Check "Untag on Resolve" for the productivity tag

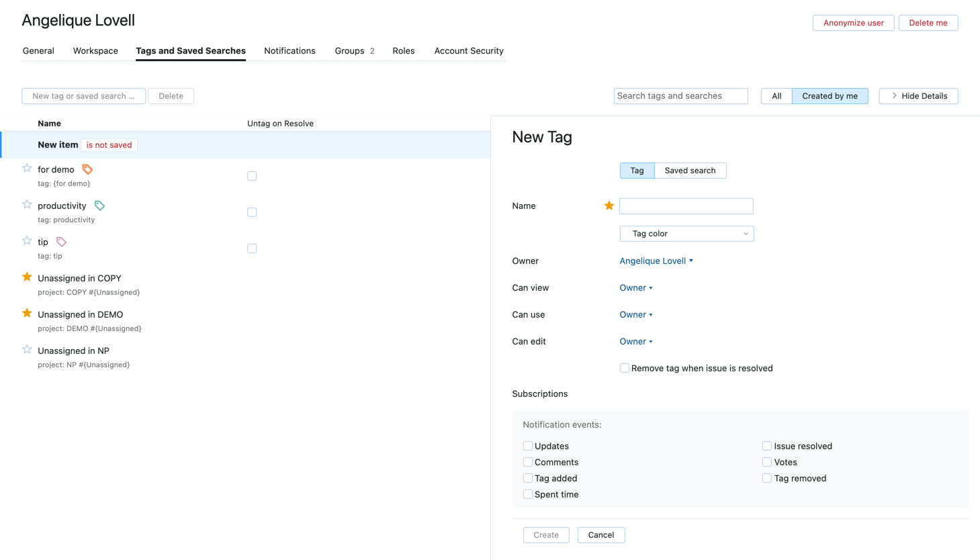coord(252,212)
